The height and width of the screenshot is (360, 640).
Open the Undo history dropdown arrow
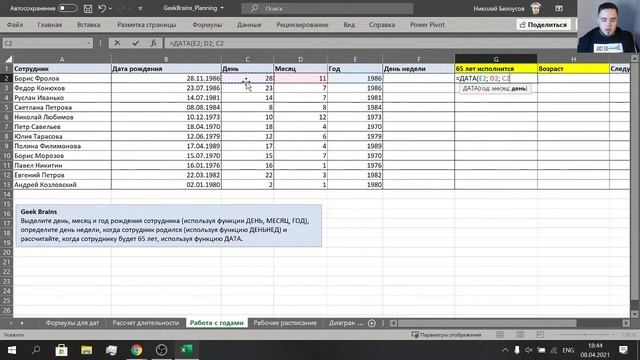[110, 8]
